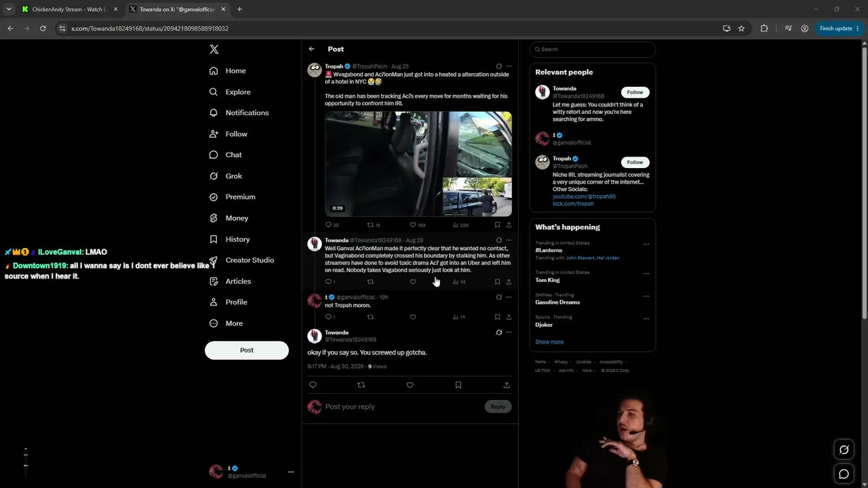Share the 'okay if you say so' post
Image resolution: width=868 pixels, height=488 pixels.
[x=507, y=385]
